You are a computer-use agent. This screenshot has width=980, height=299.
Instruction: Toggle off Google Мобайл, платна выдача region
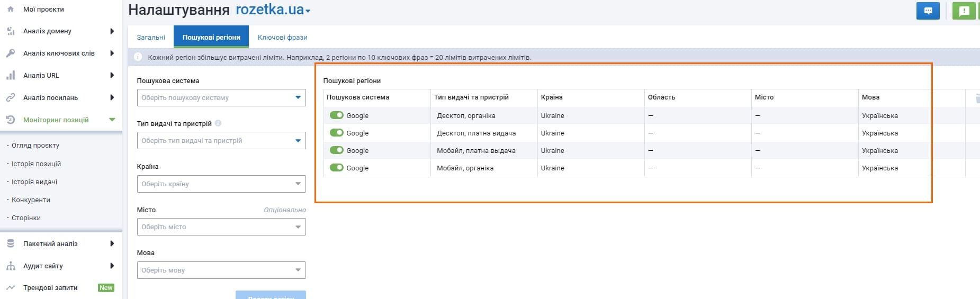337,150
